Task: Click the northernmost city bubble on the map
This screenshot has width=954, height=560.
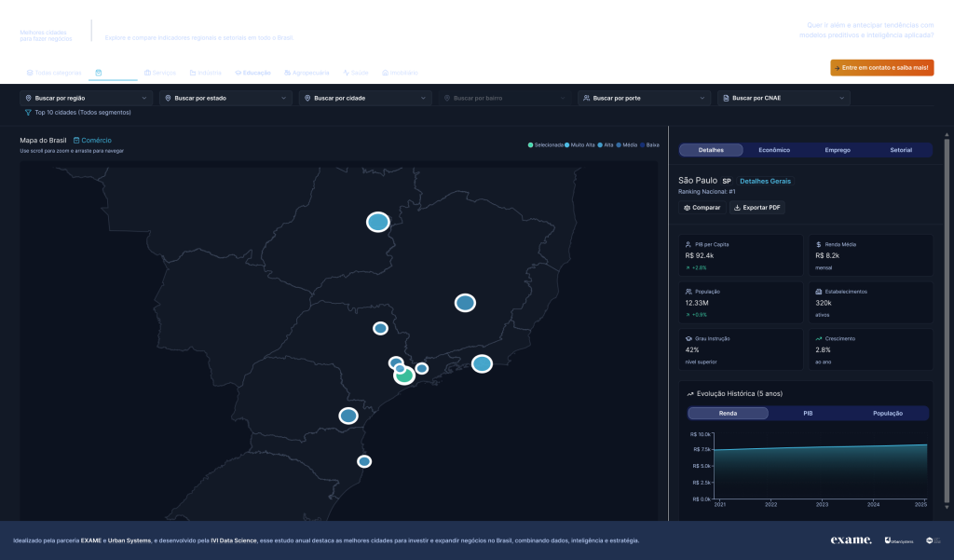Action: pos(377,222)
